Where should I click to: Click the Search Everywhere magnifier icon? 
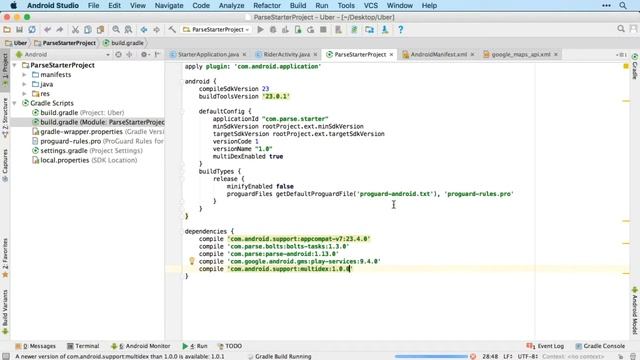click(621, 29)
